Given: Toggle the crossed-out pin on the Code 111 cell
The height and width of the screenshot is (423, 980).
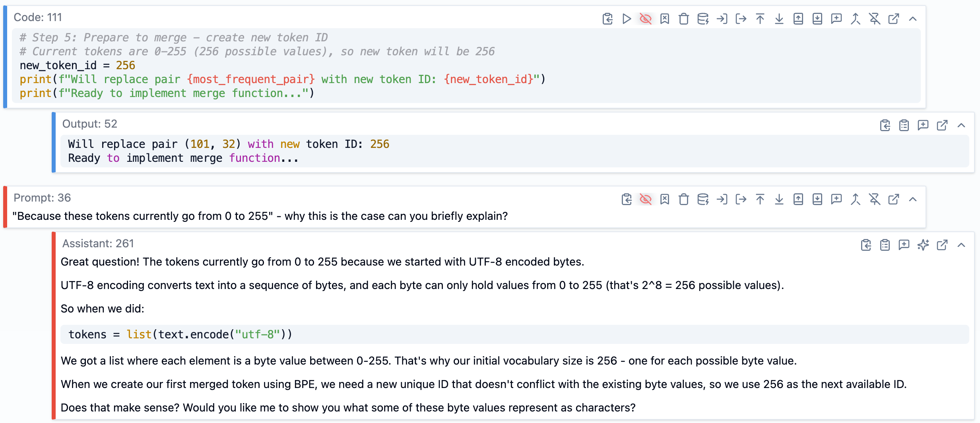Looking at the screenshot, I should tap(875, 19).
